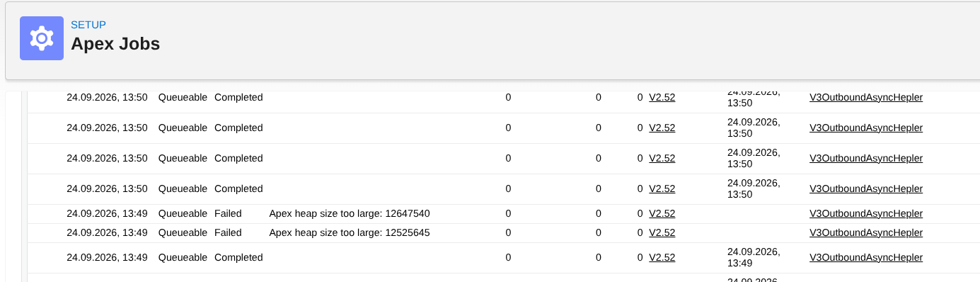980x282 pixels.
Task: Click completion date '24.09.2026, 13:49' two-line cell
Action: 754,257
